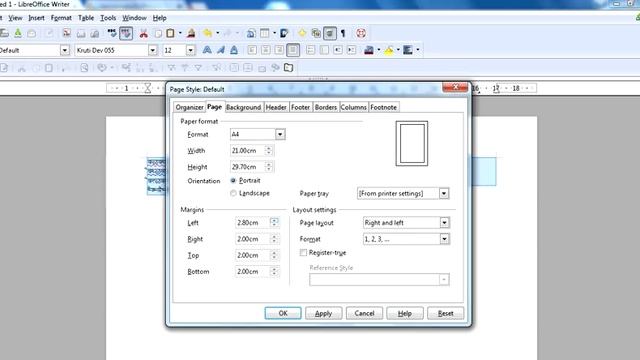
Task: Click the Reset button
Action: pyautogui.click(x=445, y=313)
